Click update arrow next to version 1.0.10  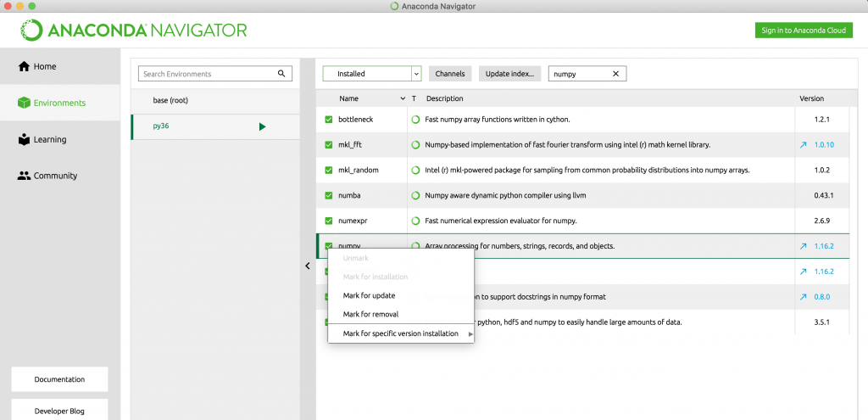804,144
